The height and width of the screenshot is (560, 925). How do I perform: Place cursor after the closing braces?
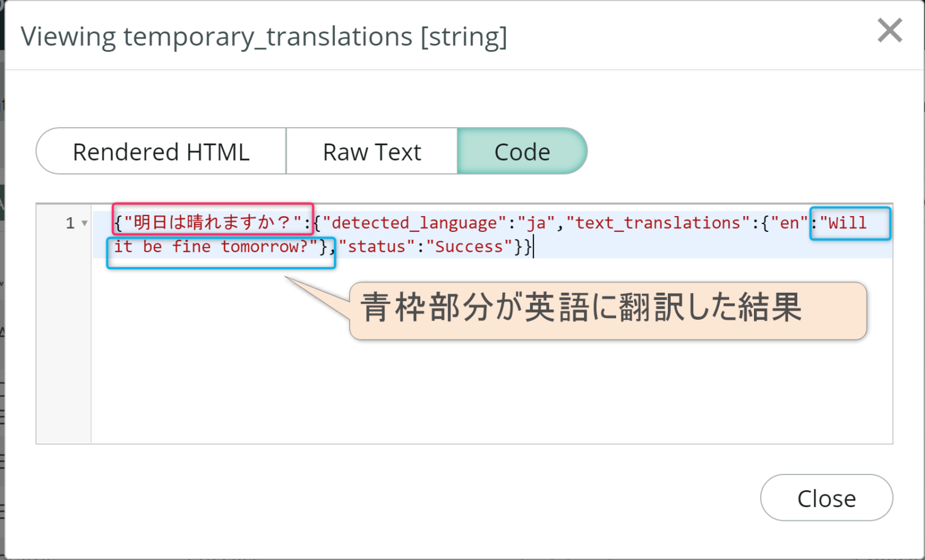(x=534, y=246)
